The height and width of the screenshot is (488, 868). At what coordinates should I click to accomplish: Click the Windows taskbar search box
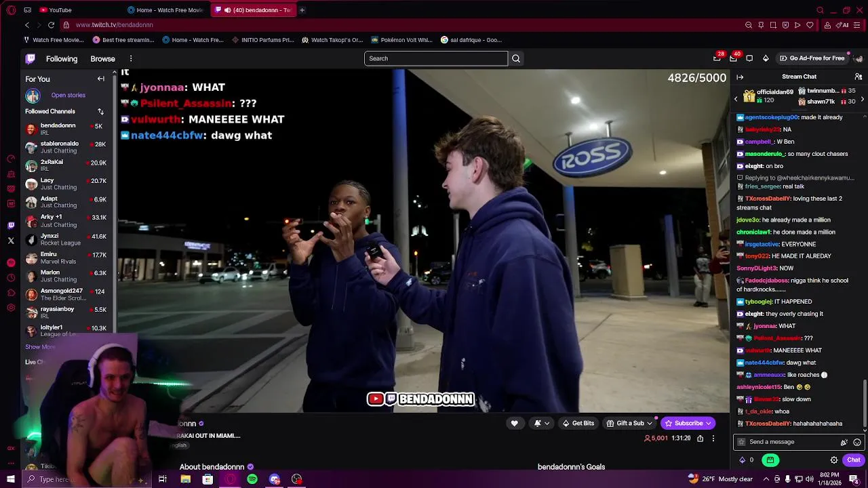88,479
